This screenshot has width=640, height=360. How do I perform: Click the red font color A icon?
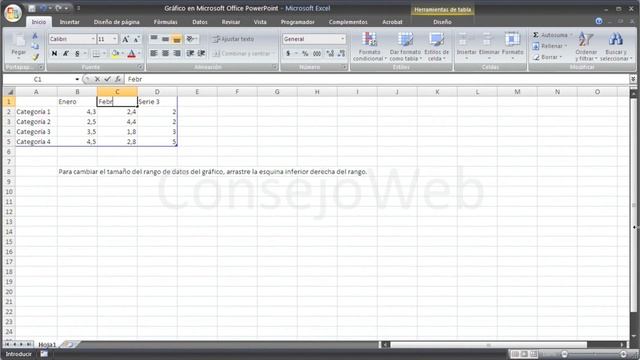pos(131,53)
